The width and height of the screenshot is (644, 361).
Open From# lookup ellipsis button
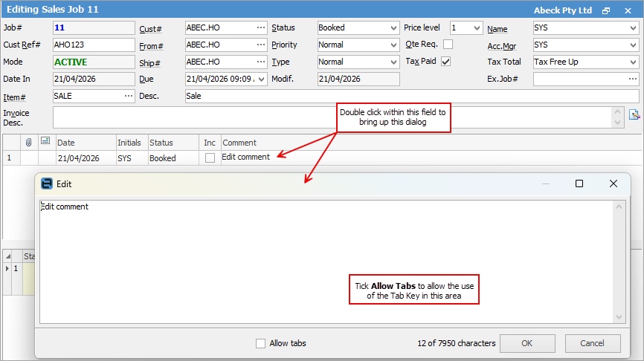point(261,45)
